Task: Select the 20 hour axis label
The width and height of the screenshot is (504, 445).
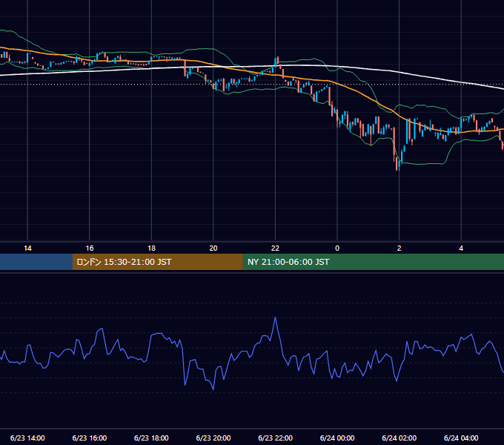Action: pos(213,248)
